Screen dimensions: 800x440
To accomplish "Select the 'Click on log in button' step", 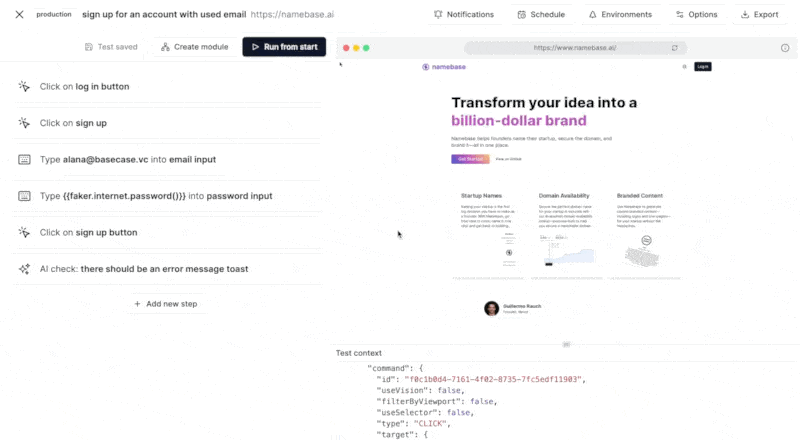I will [167, 86].
